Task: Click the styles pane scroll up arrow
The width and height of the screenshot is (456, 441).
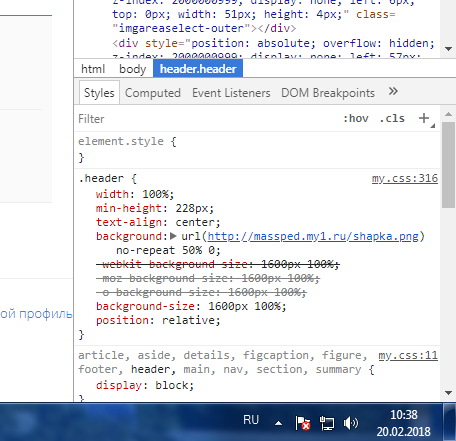Action: (x=448, y=114)
